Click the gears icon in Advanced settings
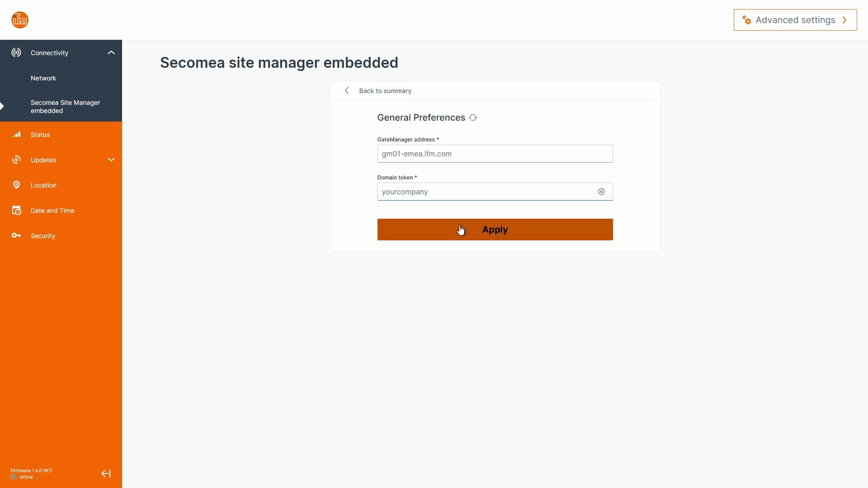The height and width of the screenshot is (488, 868). click(746, 20)
